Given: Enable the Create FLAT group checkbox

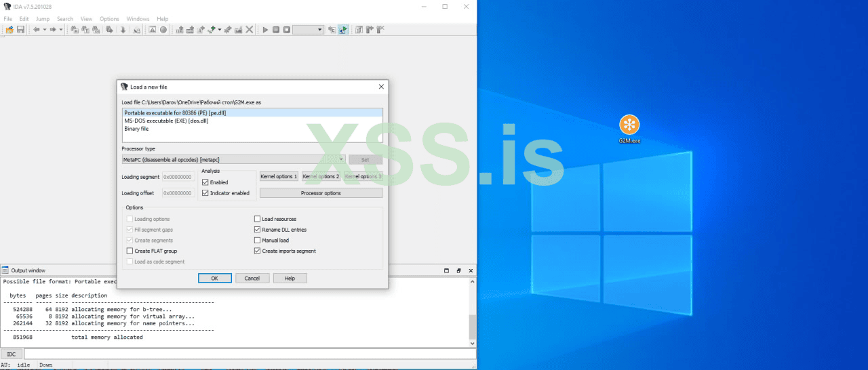Looking at the screenshot, I should 130,251.
